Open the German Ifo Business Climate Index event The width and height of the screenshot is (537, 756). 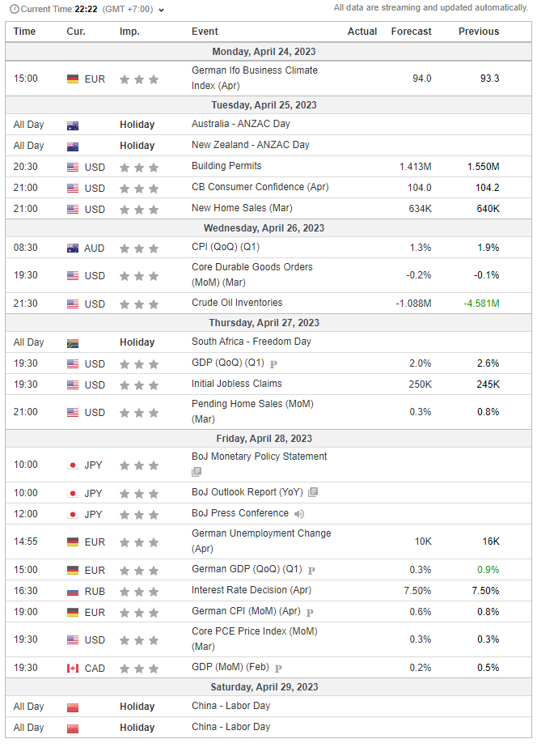(x=255, y=78)
